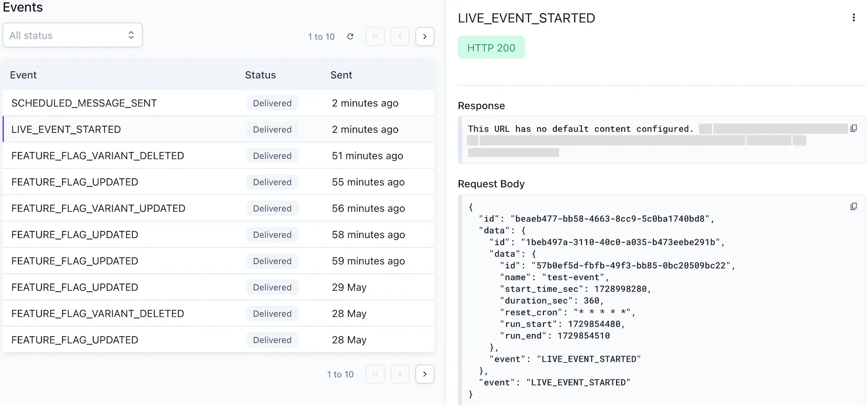Click the top '1 to 10' page range text

[321, 37]
